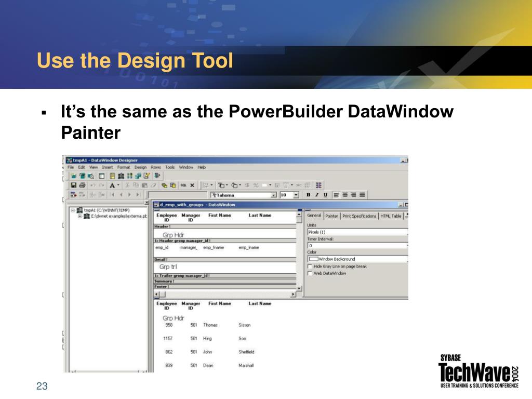Viewport: 532px width, 399px height.
Task: Open the Tahoma font dropdown
Action: [273, 195]
